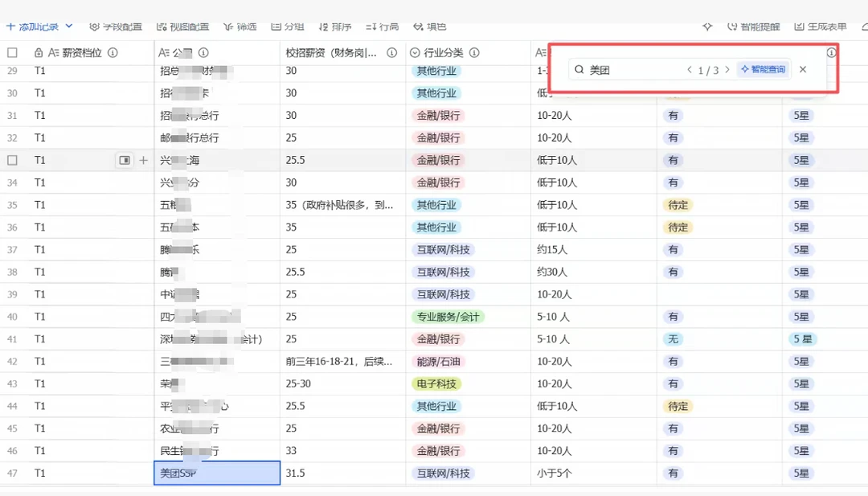Click the 5 星 tag in row 41
This screenshot has height=496, width=868.
(x=803, y=338)
